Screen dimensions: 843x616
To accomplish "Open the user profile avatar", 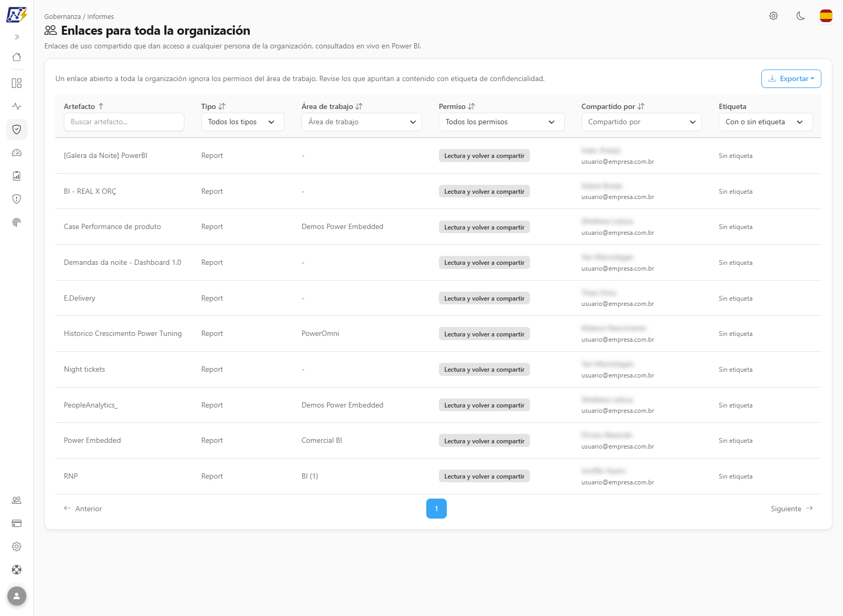I will (17, 596).
